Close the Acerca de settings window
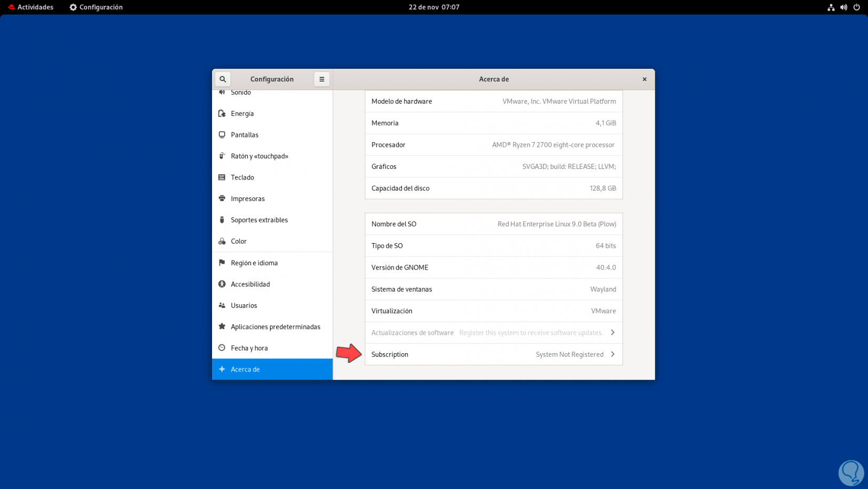Image resolution: width=868 pixels, height=489 pixels. [644, 79]
